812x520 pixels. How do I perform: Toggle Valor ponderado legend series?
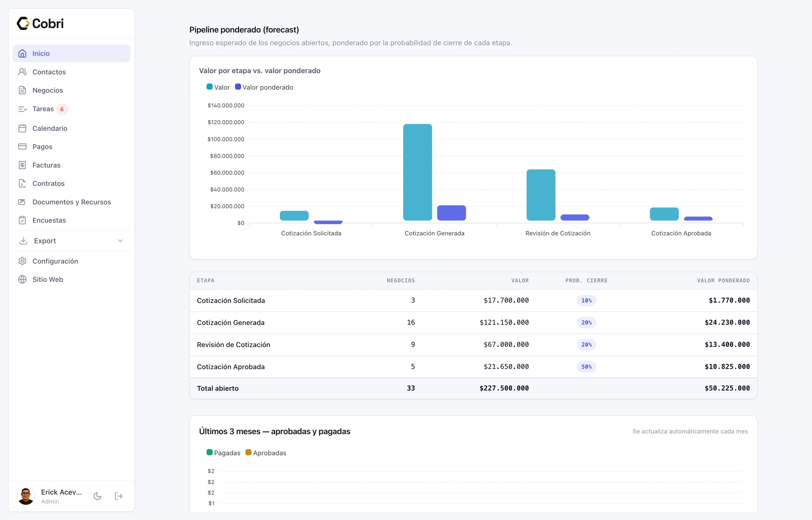(x=264, y=87)
